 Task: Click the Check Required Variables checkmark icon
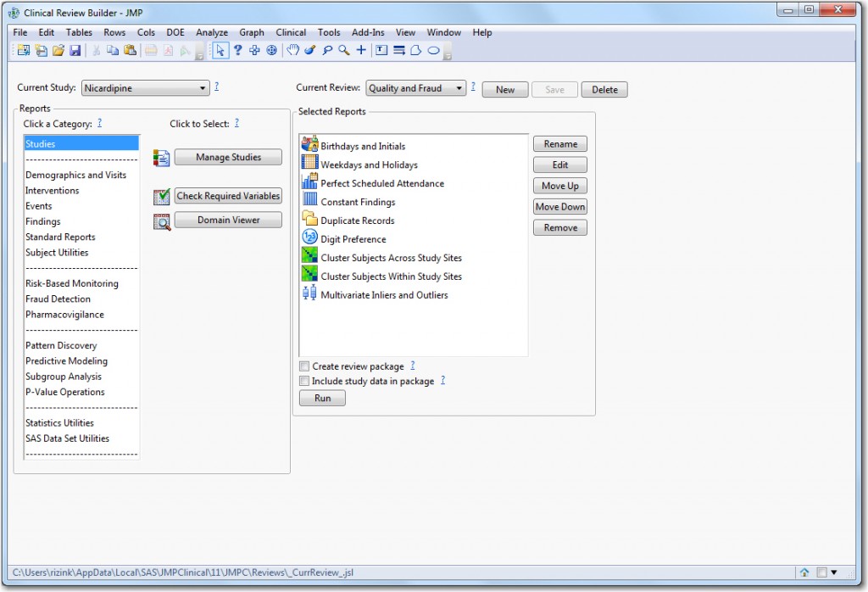[x=162, y=196]
